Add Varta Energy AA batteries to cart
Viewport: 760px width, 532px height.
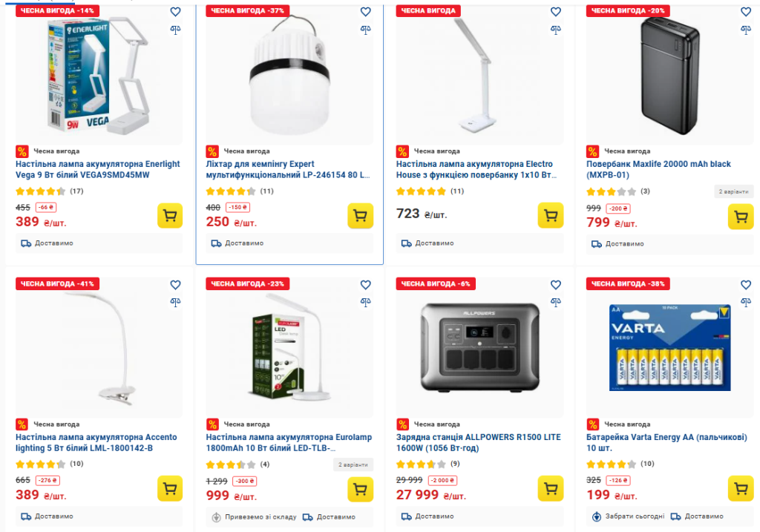click(x=740, y=489)
